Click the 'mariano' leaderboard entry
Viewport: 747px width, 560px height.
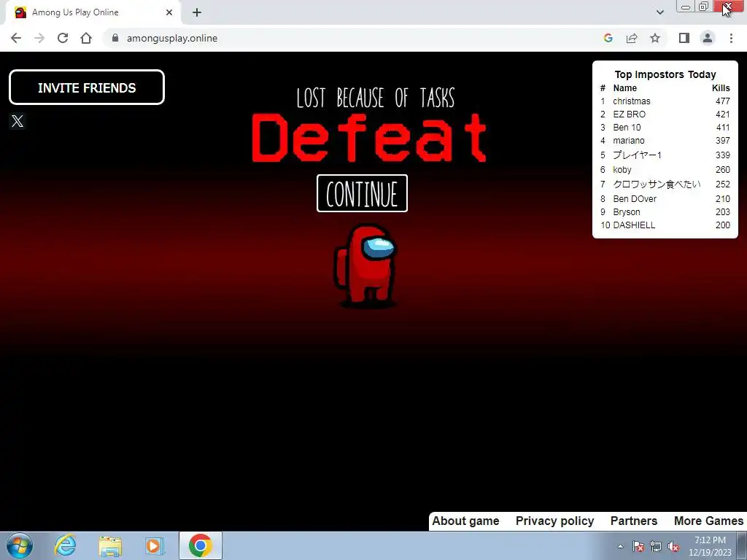[665, 141]
